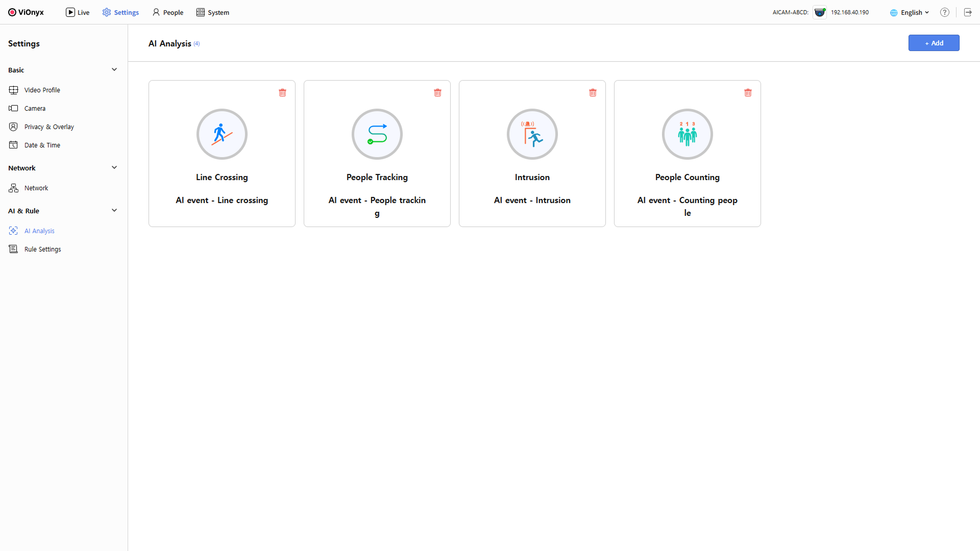Collapse the AI & Rule section

pos(114,211)
